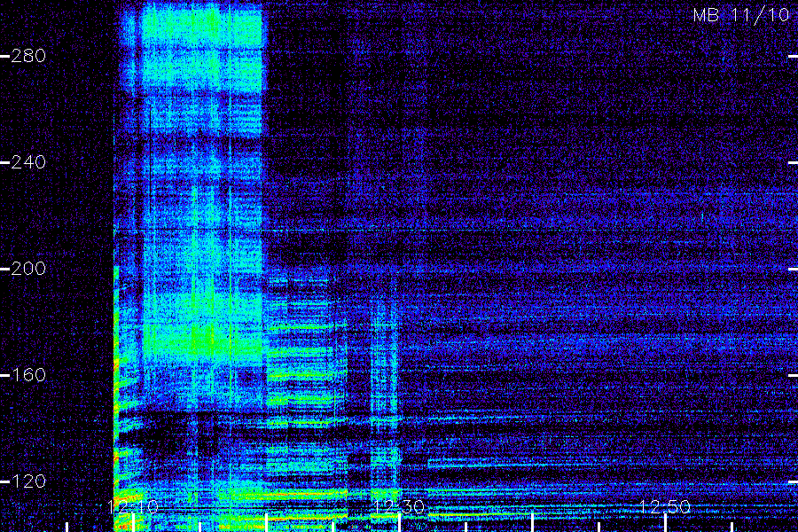The width and height of the screenshot is (798, 532).
Task: Click the 12:50 time axis label
Action: pos(665,506)
